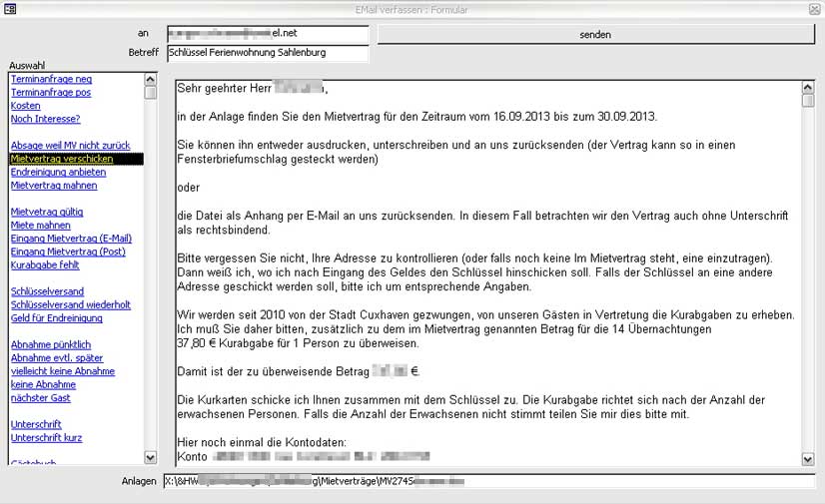This screenshot has width=825, height=504.
Task: Select 'nächster Gast' template
Action: click(41, 397)
